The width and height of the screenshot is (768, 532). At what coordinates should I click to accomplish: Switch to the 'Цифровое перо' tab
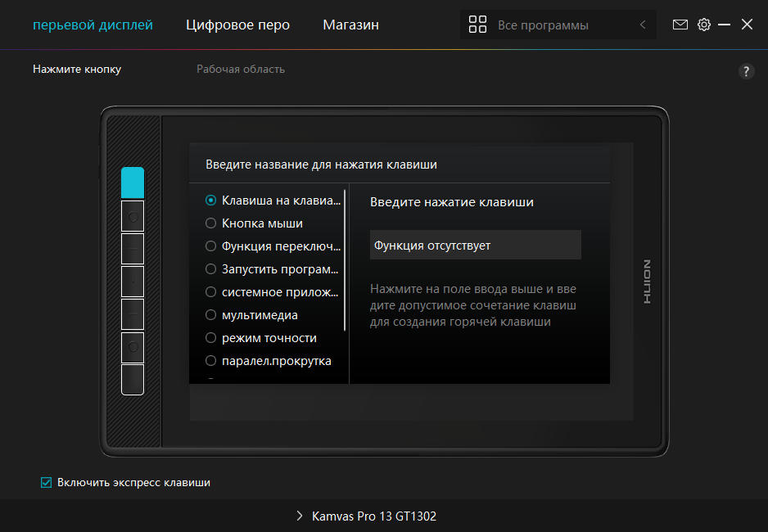237,25
